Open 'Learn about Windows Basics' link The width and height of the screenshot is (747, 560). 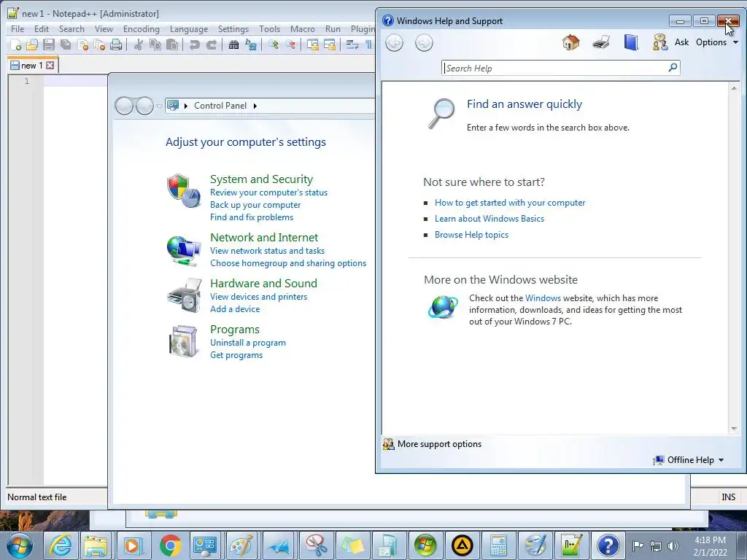click(x=489, y=219)
